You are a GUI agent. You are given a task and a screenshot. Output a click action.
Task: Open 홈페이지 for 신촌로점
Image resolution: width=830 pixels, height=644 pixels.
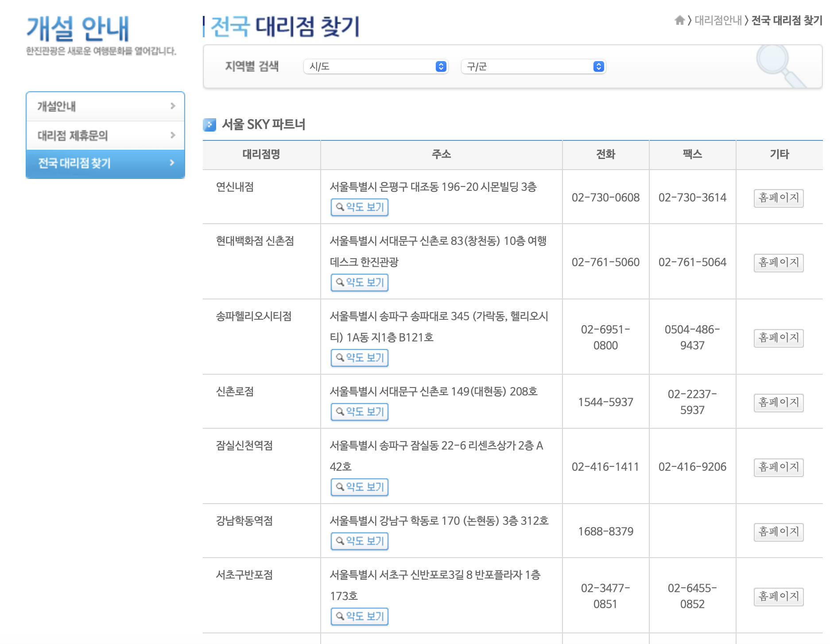pos(779,403)
